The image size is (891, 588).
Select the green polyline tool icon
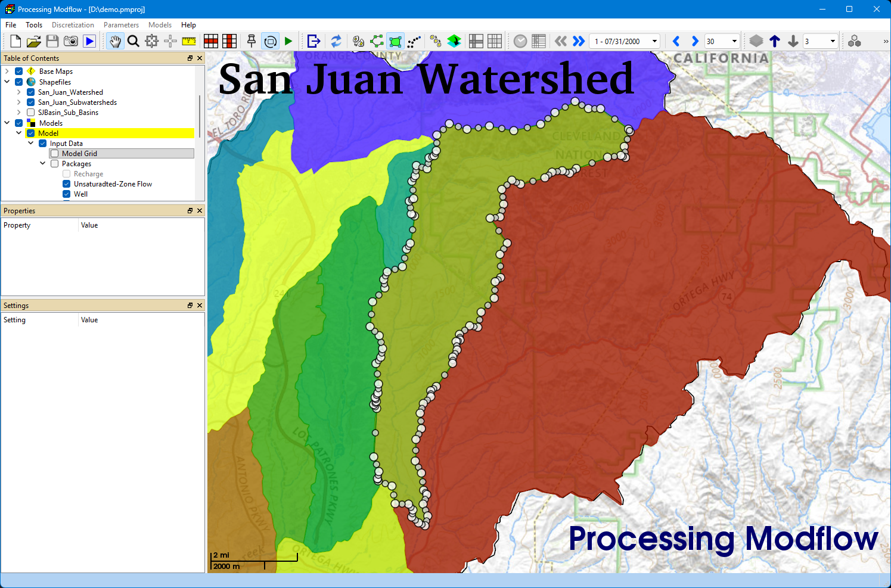tap(377, 41)
